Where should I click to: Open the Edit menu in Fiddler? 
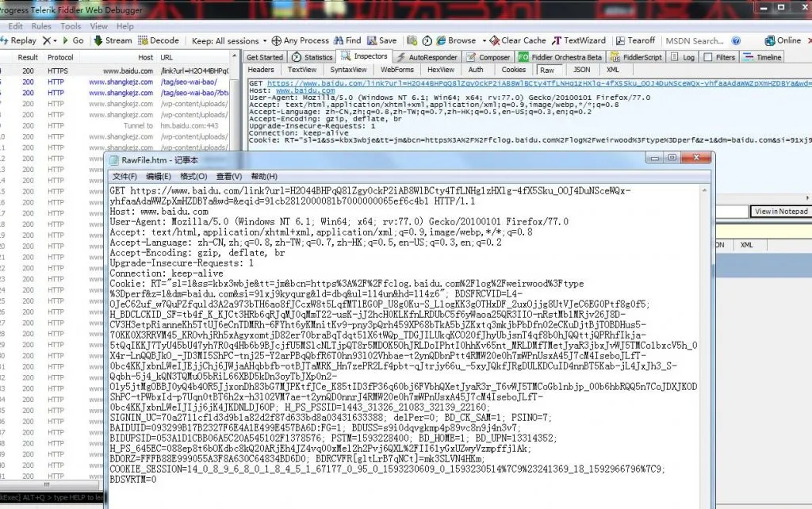tap(16, 26)
